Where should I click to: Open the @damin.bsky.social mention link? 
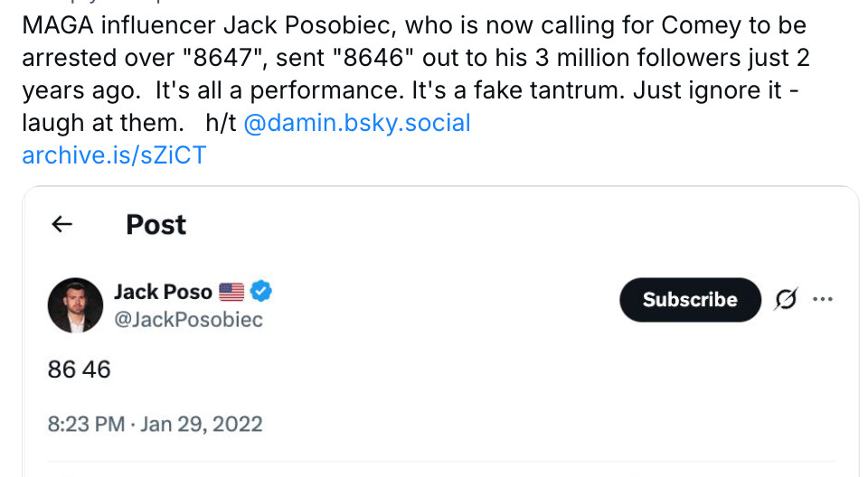(356, 122)
